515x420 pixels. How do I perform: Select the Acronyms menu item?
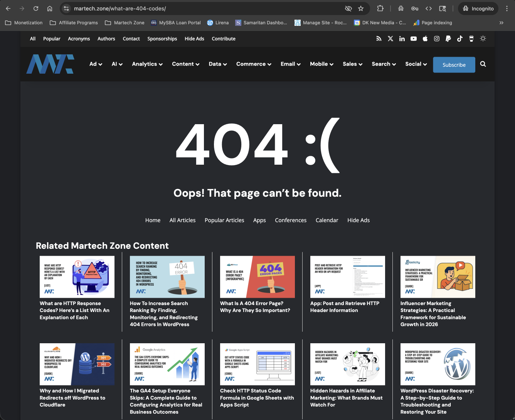tap(79, 39)
